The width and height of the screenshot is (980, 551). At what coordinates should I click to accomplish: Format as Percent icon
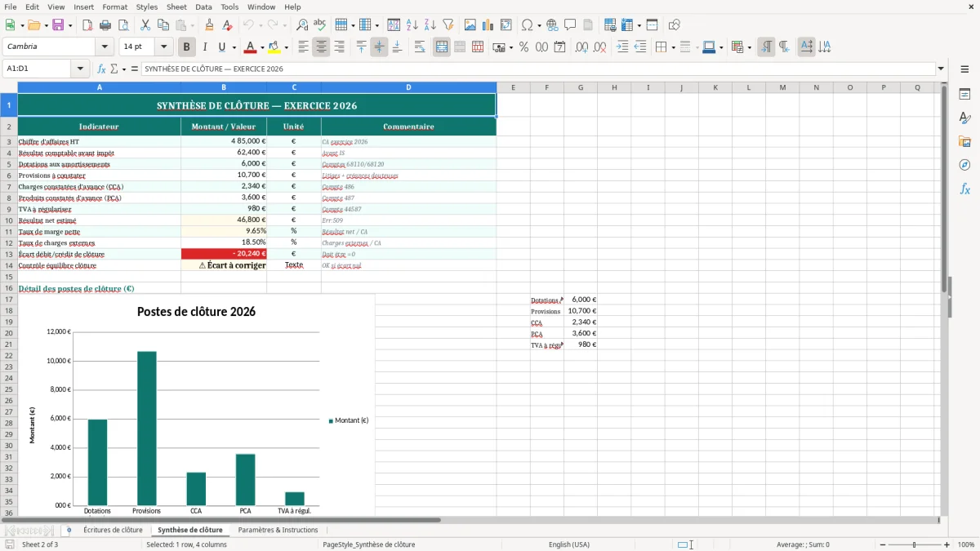point(523,47)
